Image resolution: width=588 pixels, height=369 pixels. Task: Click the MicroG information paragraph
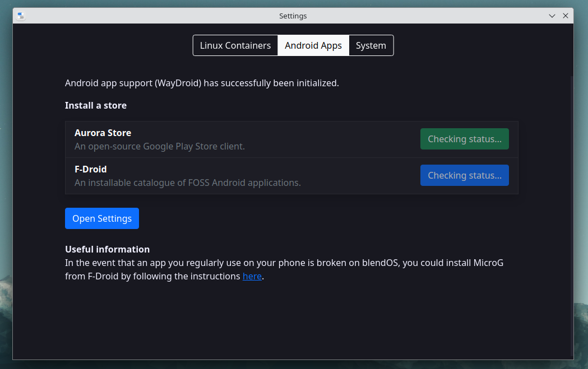[x=284, y=270]
